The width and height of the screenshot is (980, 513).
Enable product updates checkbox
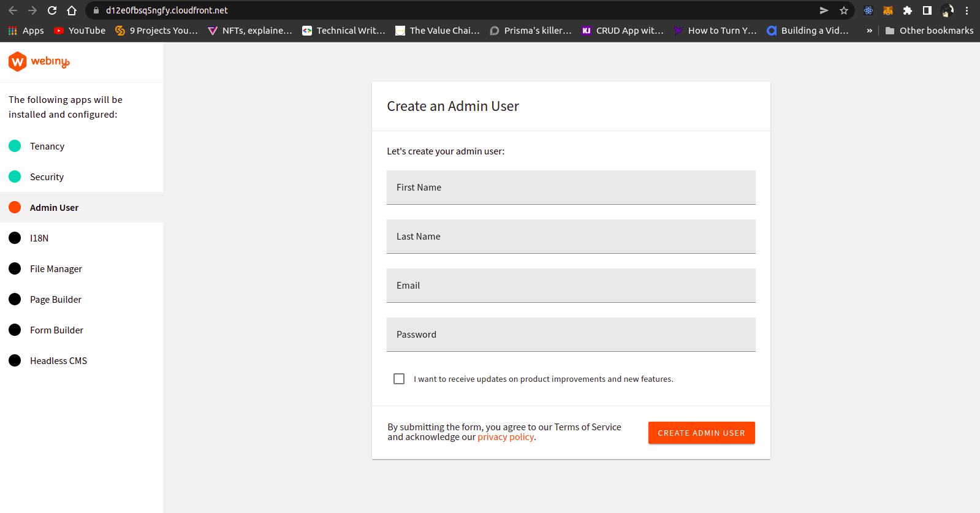(399, 379)
